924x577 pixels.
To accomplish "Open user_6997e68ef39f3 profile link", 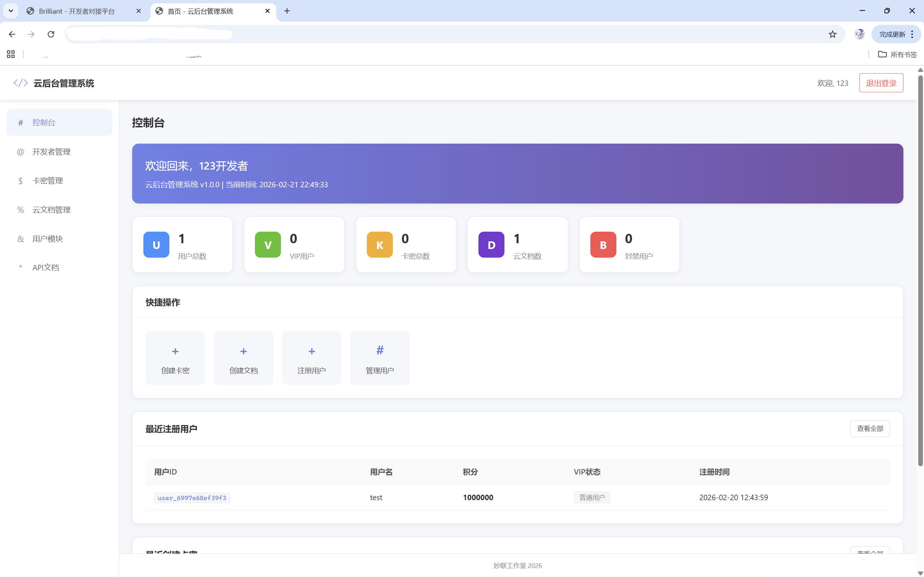I will [x=192, y=498].
